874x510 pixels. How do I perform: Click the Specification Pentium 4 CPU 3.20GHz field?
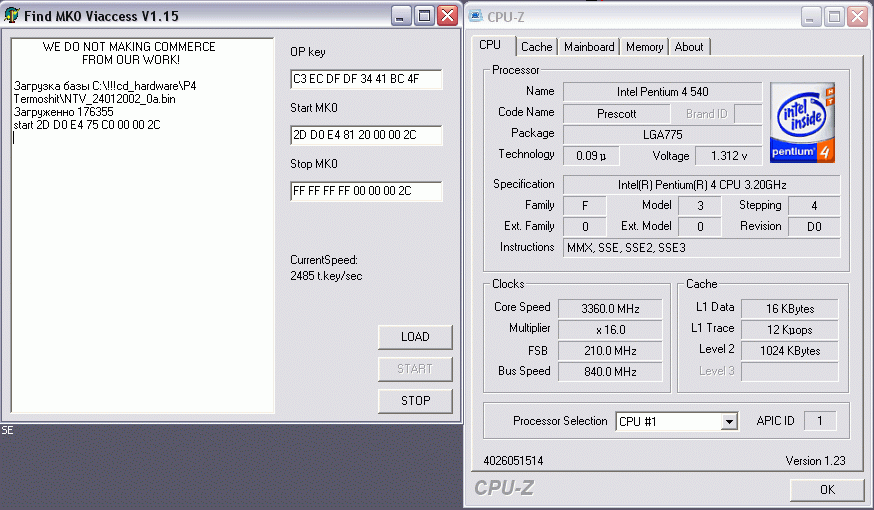[x=701, y=184]
